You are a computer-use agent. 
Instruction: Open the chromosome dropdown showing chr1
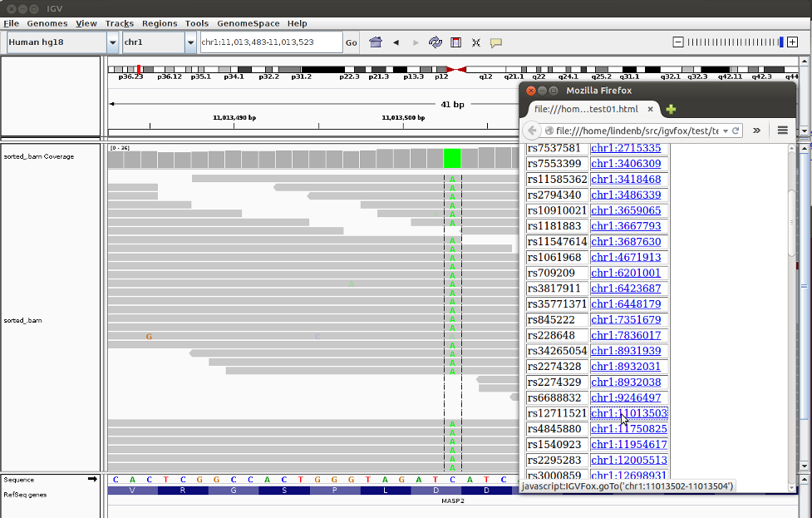click(190, 42)
